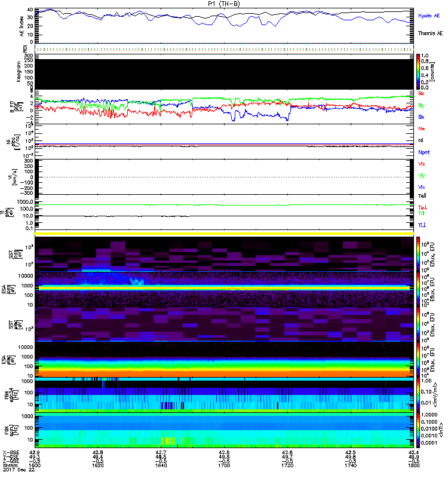Select the blue Bx legend label

[x=422, y=117]
